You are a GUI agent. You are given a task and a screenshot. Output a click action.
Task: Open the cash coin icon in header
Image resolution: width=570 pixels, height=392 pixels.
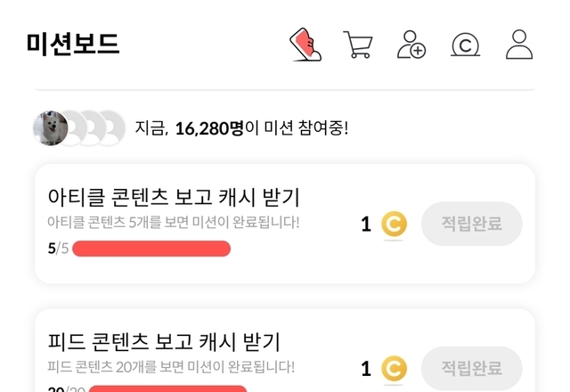click(x=465, y=45)
